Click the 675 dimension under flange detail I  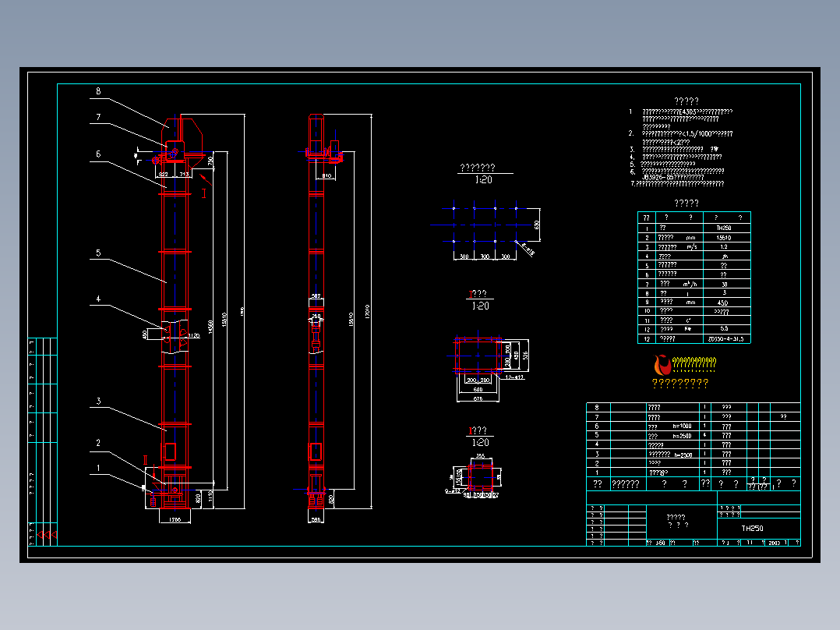coord(478,398)
